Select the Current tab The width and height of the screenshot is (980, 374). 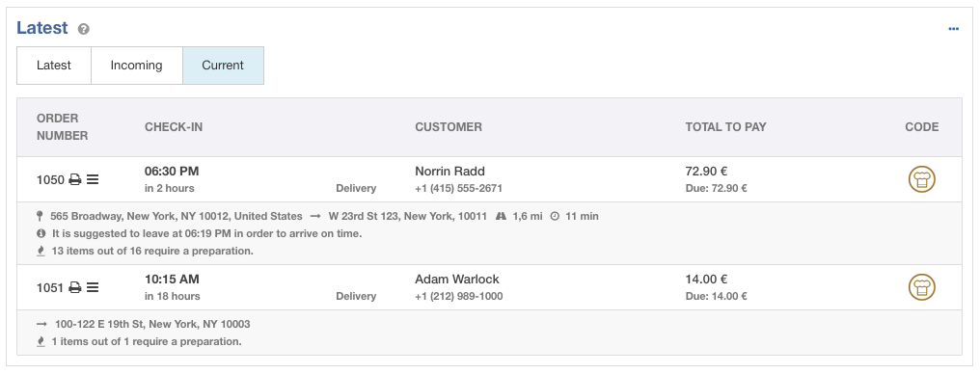pyautogui.click(x=223, y=66)
